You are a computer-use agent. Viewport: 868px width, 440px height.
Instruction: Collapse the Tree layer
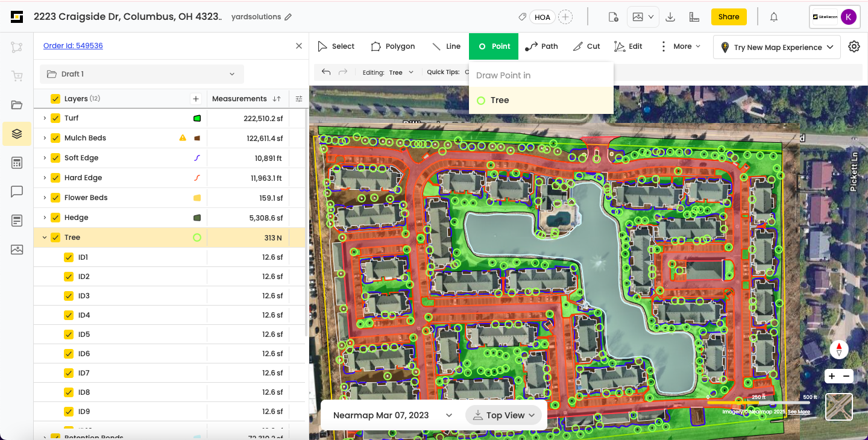pos(45,237)
